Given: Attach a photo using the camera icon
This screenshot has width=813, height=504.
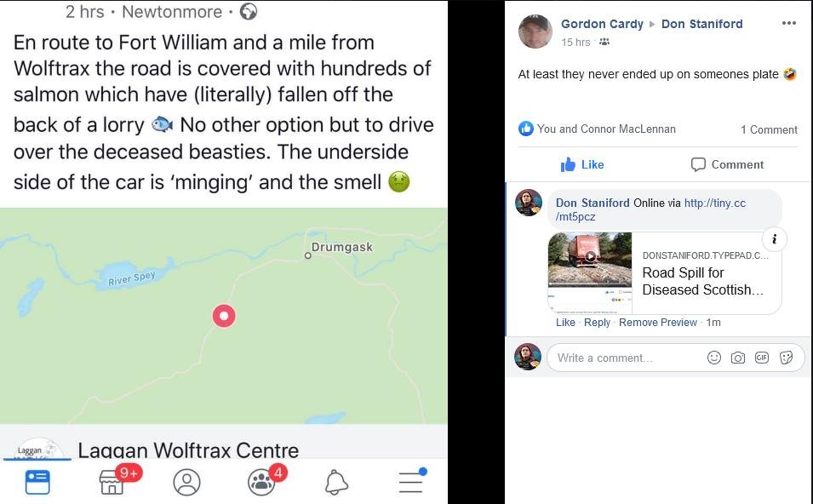Looking at the screenshot, I should 738,358.
